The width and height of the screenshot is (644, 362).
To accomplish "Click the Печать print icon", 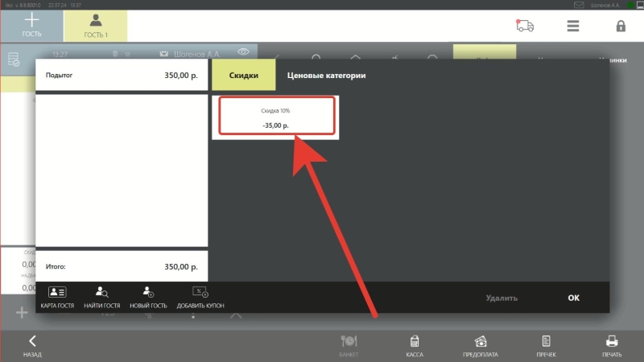I will pos(612,346).
